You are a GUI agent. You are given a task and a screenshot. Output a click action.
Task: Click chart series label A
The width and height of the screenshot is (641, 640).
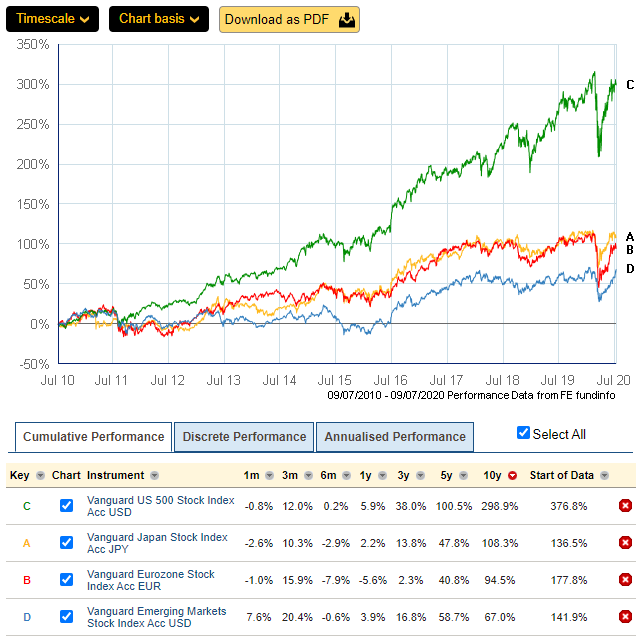[630, 237]
